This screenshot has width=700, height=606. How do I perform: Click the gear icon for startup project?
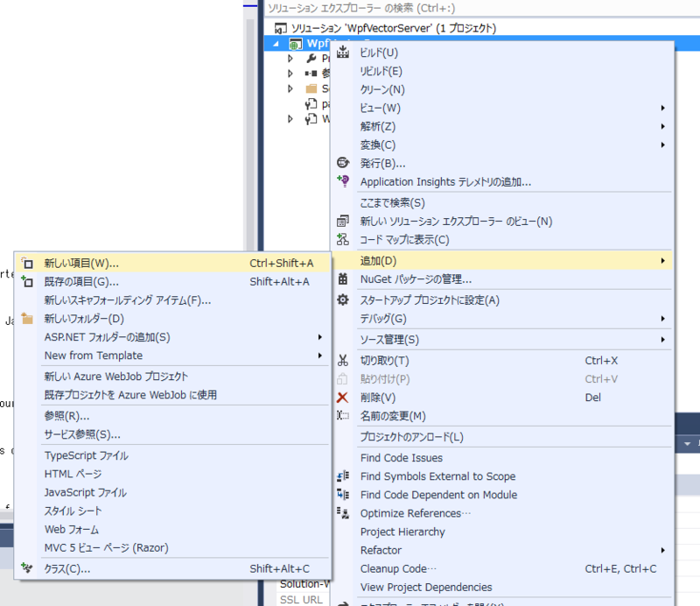pos(343,299)
